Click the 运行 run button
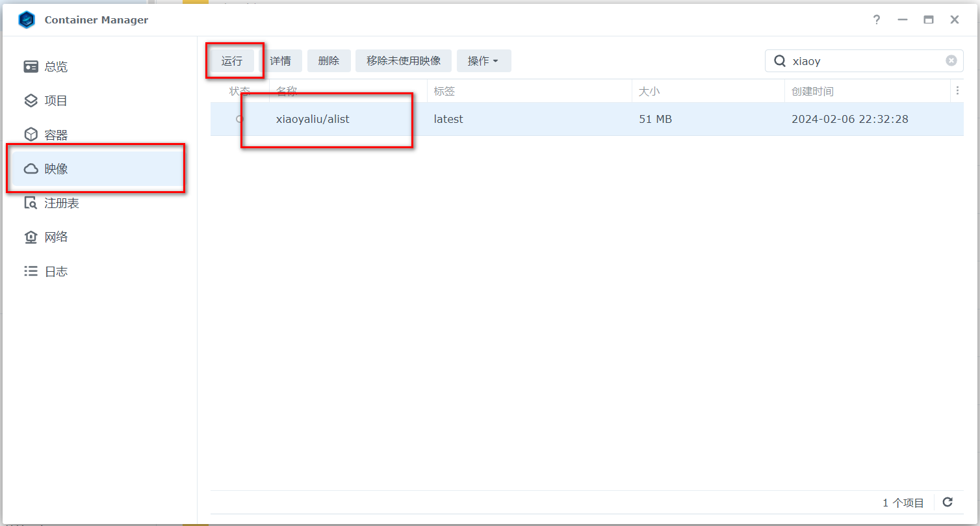980x526 pixels. (x=231, y=61)
